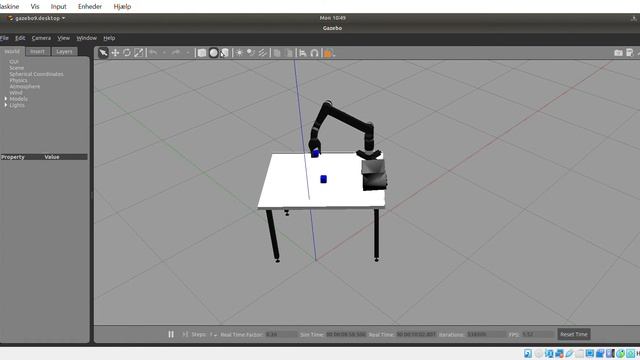Screen dimensions: 640x360
Task: Switch to the Insert tab
Action: coord(38,51)
